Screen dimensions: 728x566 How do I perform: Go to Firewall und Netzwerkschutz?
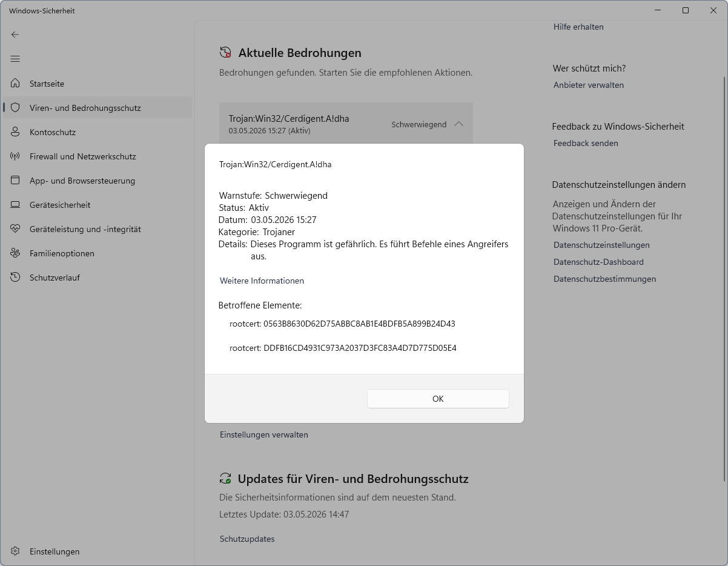tap(98, 156)
